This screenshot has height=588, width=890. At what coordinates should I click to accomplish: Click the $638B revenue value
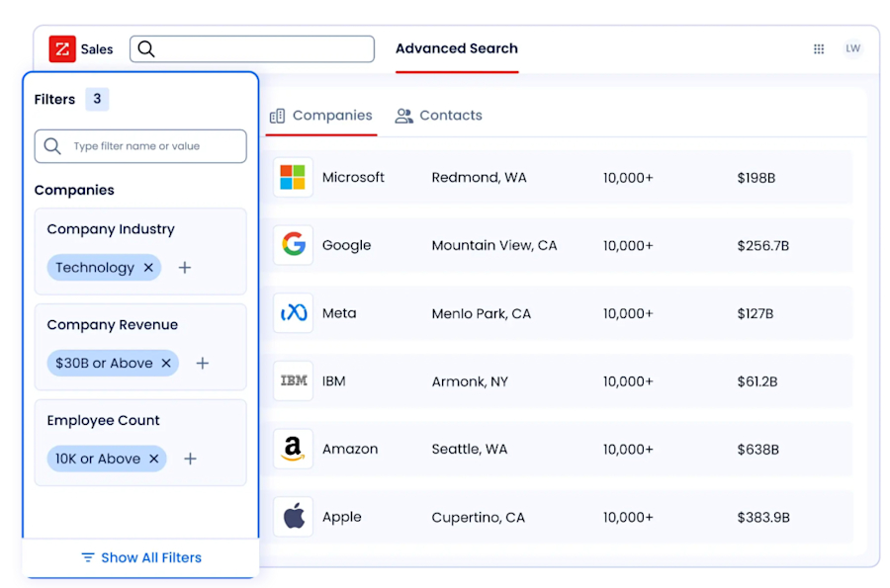757,450
